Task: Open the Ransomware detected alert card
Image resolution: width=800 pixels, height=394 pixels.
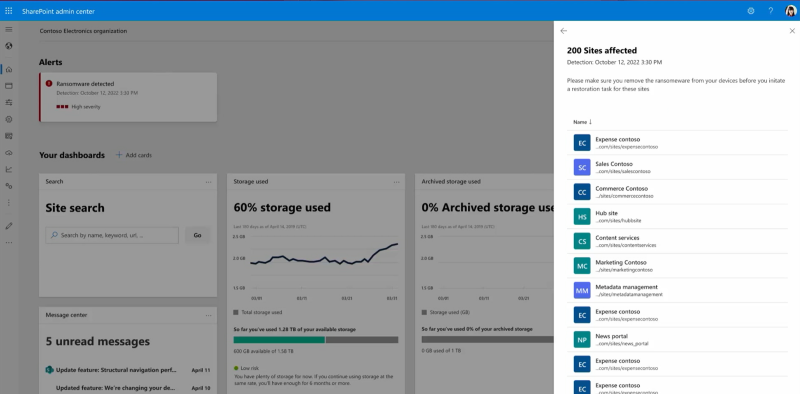Action: 128,97
